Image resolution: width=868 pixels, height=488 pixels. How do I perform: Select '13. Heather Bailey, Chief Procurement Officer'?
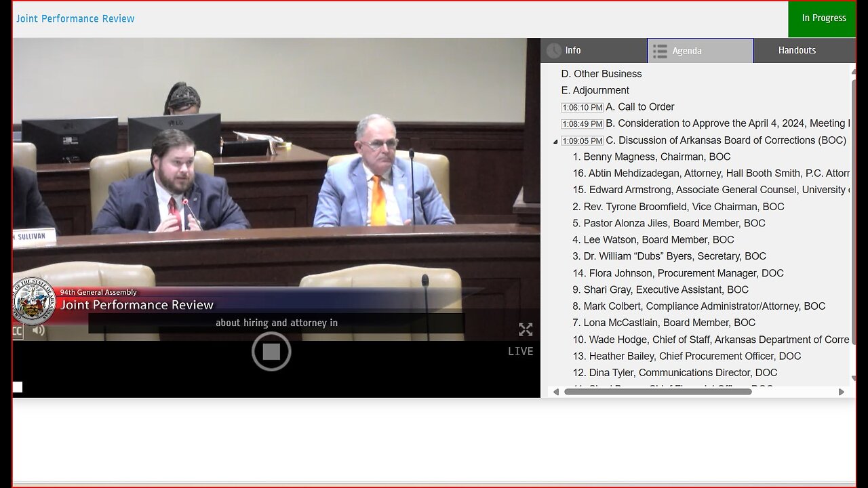pos(687,356)
